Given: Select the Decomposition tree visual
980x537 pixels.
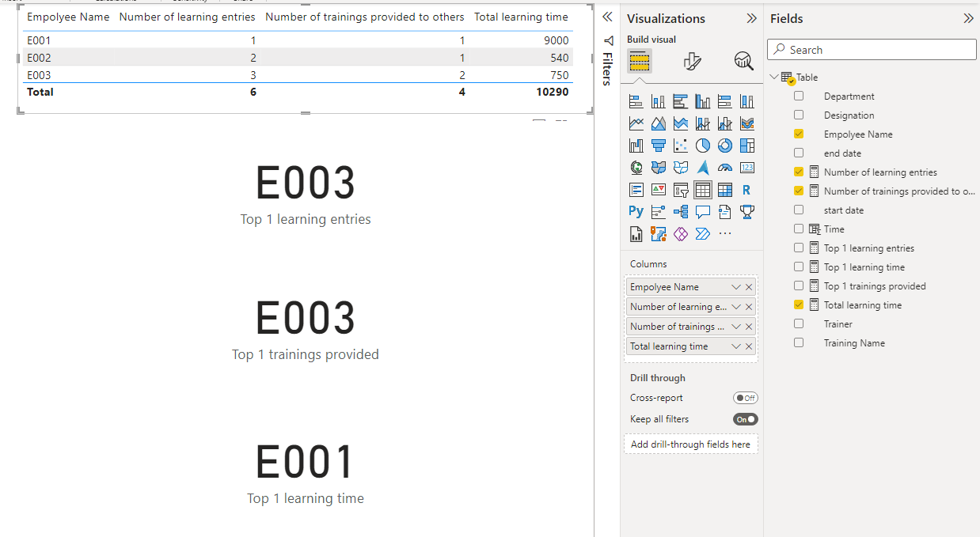Looking at the screenshot, I should point(680,212).
